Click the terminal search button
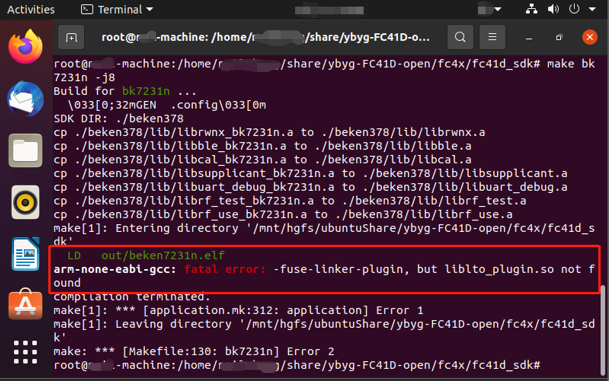Screen dimensions: 609x383 click(x=460, y=37)
